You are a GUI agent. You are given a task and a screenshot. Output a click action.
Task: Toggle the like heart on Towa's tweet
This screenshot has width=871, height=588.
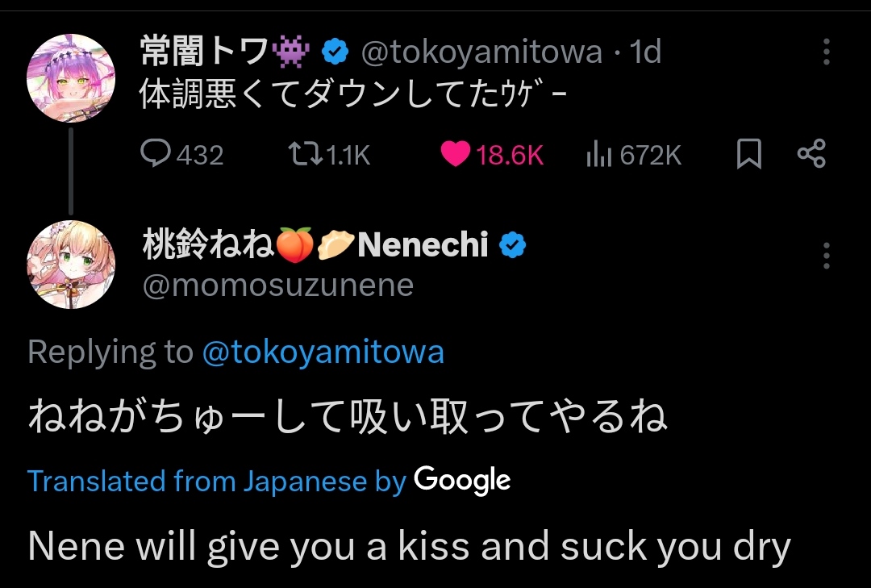pyautogui.click(x=456, y=154)
